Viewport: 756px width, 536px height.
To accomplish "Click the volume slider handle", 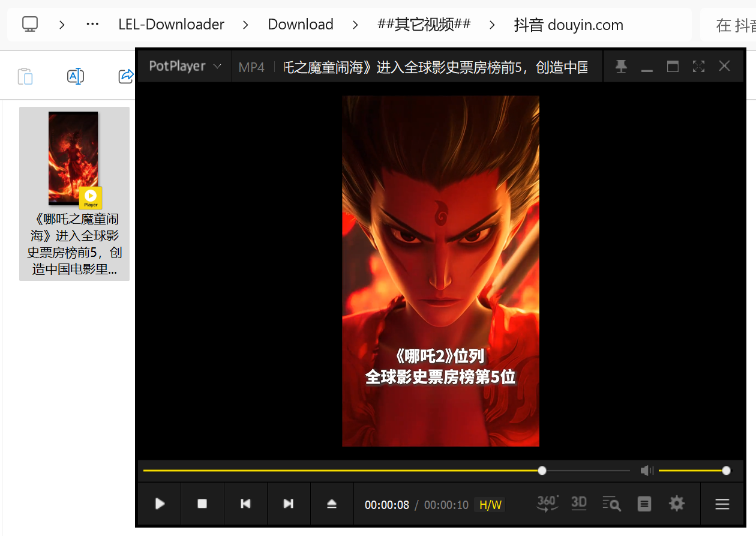I will click(727, 471).
